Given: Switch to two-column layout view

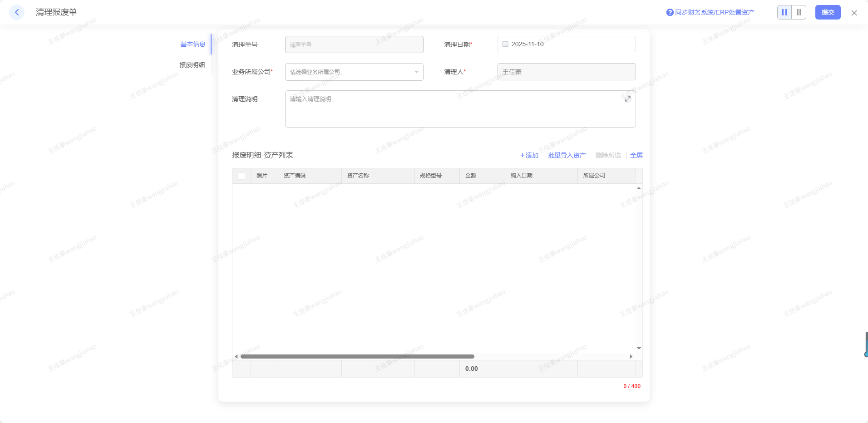Looking at the screenshot, I should click(784, 12).
